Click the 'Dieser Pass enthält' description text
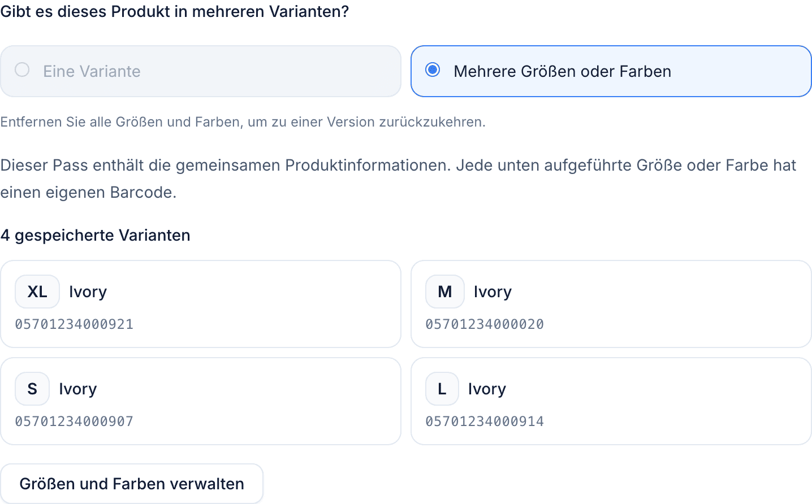This screenshot has width=812, height=504. pyautogui.click(x=398, y=179)
